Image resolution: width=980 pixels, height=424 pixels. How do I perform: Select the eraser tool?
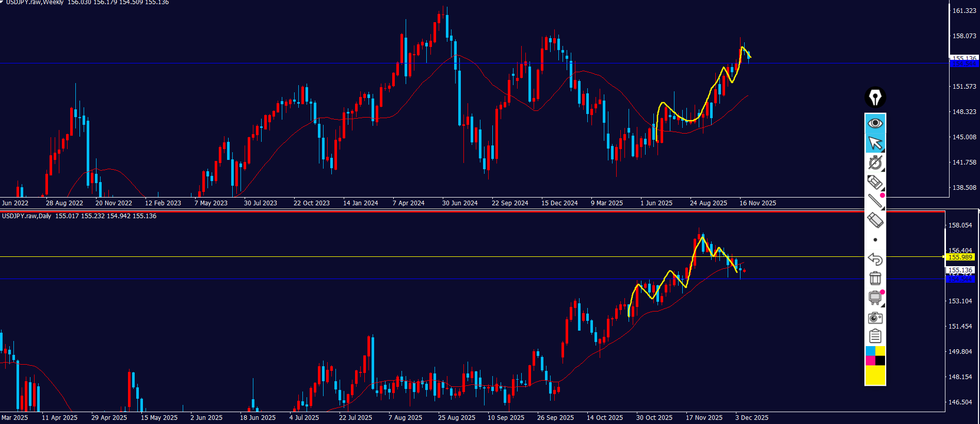click(x=875, y=220)
